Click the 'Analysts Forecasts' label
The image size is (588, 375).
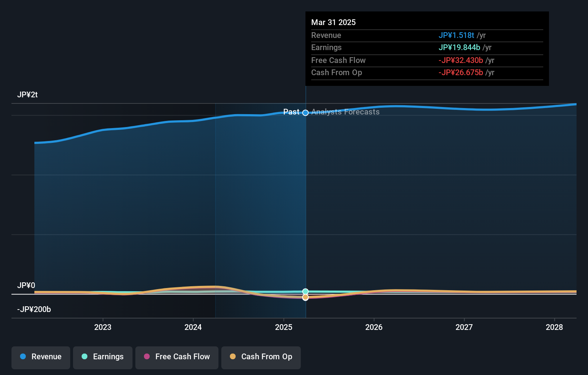345,112
